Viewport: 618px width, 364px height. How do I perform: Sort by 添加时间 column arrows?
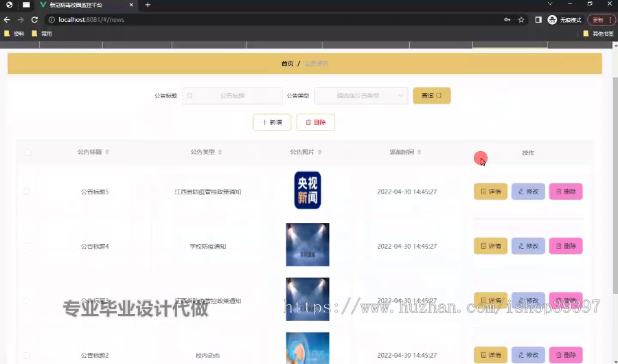(x=419, y=152)
